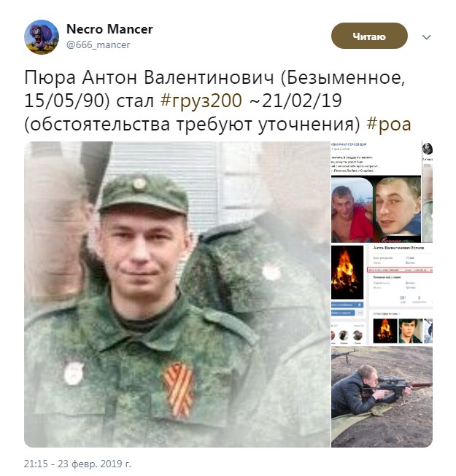This screenshot has width=456, height=476.
Task: Open the @666_mancer handle link
Action: click(x=98, y=45)
